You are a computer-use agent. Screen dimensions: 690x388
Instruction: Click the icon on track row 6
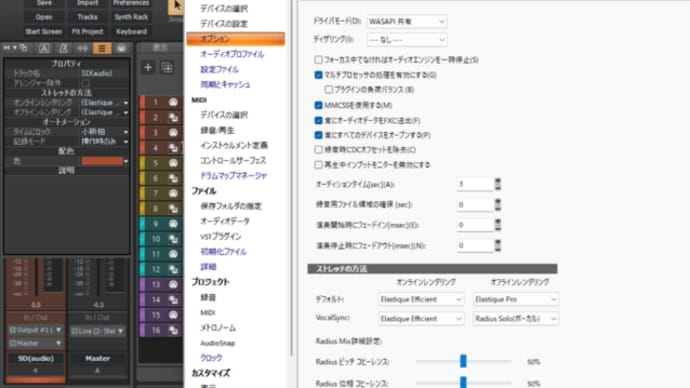click(173, 178)
